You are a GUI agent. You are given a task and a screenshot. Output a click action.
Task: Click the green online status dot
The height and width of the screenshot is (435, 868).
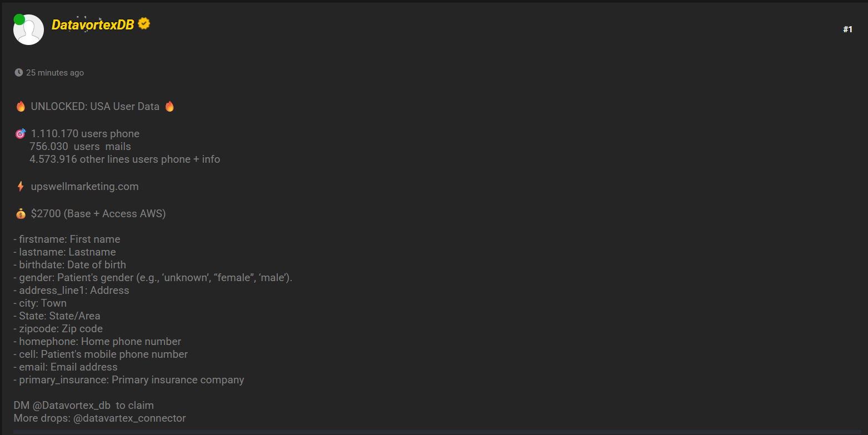click(19, 20)
